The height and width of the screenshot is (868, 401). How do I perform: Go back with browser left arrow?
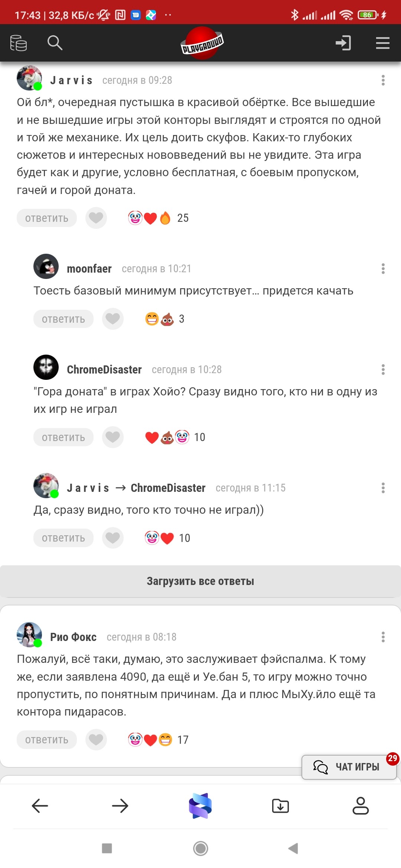(x=40, y=806)
